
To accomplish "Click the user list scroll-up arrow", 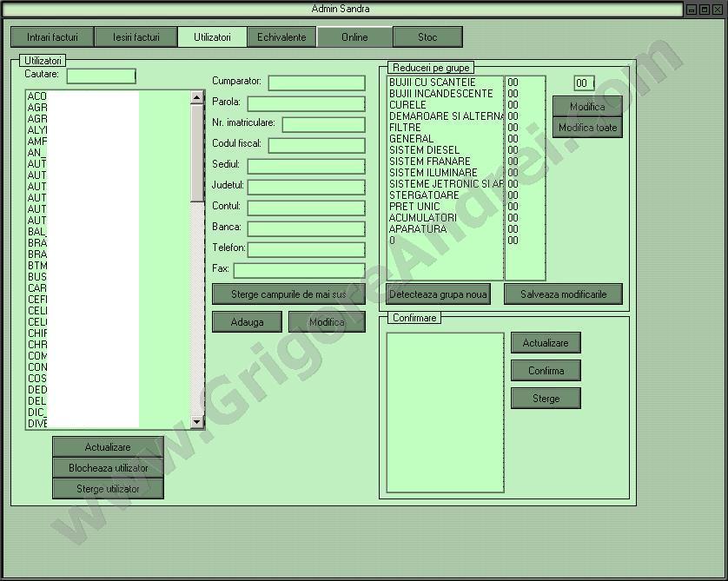I will pyautogui.click(x=197, y=97).
